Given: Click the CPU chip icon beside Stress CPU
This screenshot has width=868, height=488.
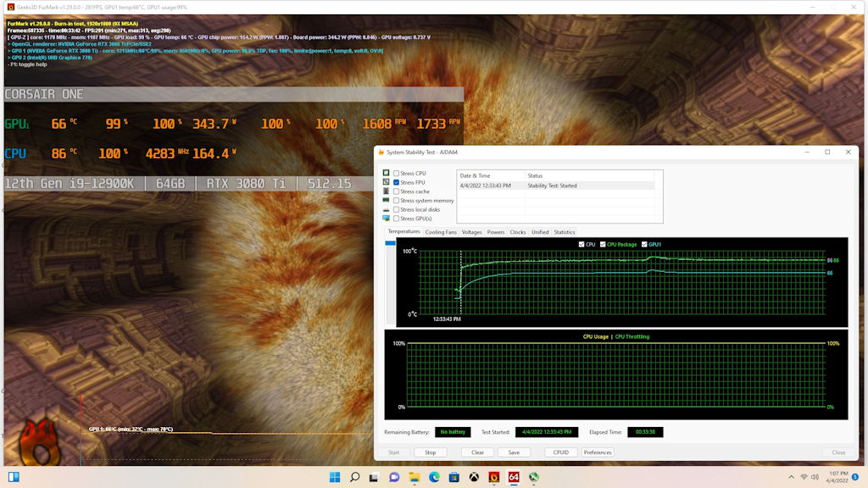Looking at the screenshot, I should [x=386, y=173].
